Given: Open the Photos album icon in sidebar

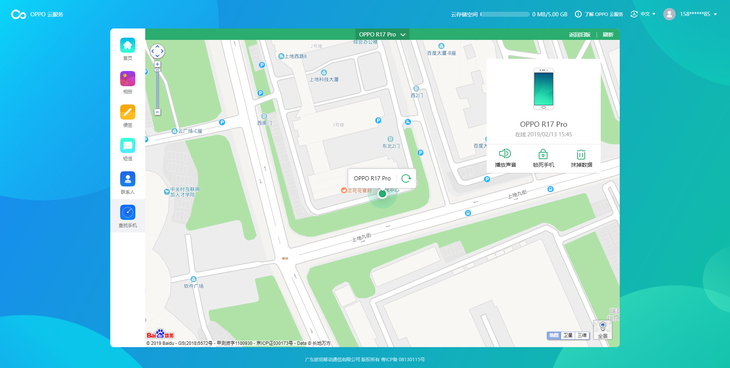Looking at the screenshot, I should point(128,79).
